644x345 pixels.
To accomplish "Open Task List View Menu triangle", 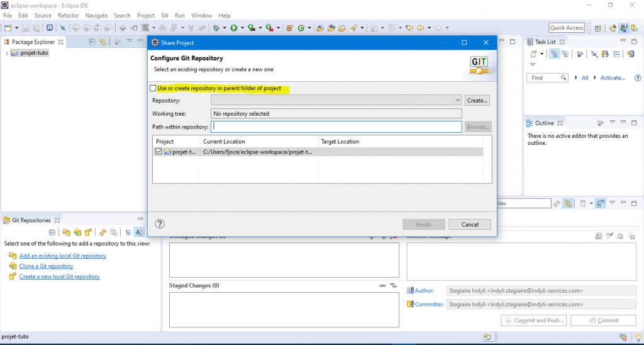I will coord(533,65).
